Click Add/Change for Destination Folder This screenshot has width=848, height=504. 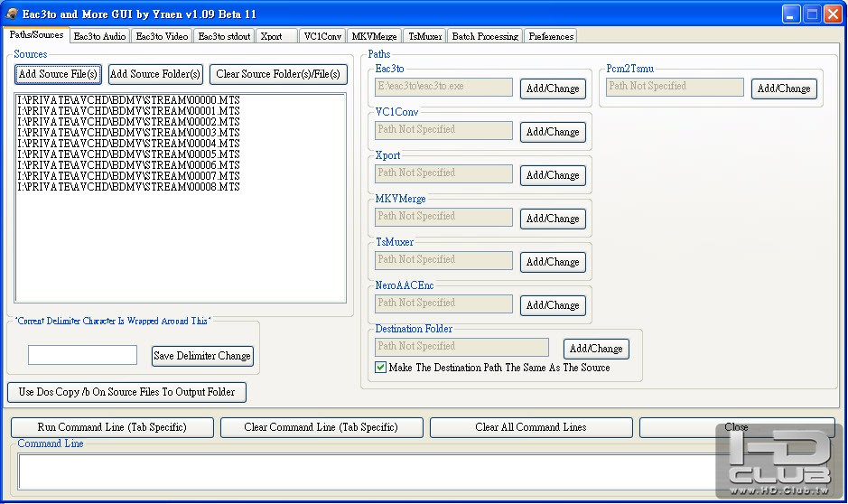coord(596,349)
